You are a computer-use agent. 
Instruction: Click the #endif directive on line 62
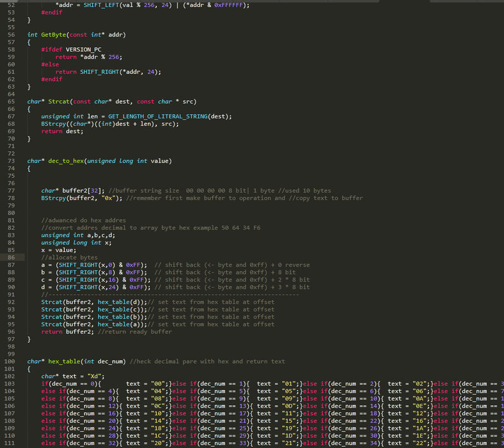pyautogui.click(x=52, y=79)
